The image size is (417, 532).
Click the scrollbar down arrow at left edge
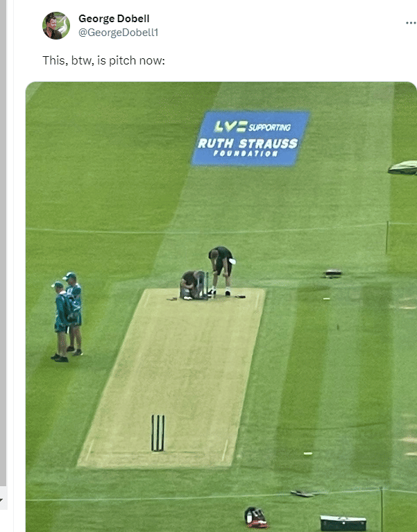click(x=1, y=499)
